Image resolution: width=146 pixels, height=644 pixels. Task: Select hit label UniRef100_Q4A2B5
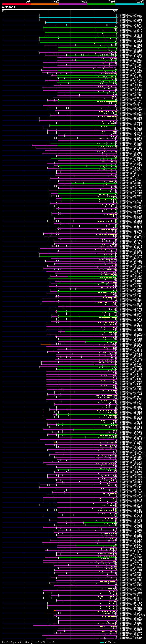(x=131, y=72)
